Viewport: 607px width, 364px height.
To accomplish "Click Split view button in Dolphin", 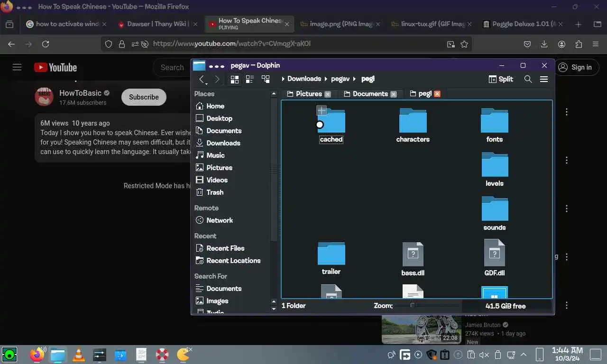I will pyautogui.click(x=501, y=79).
